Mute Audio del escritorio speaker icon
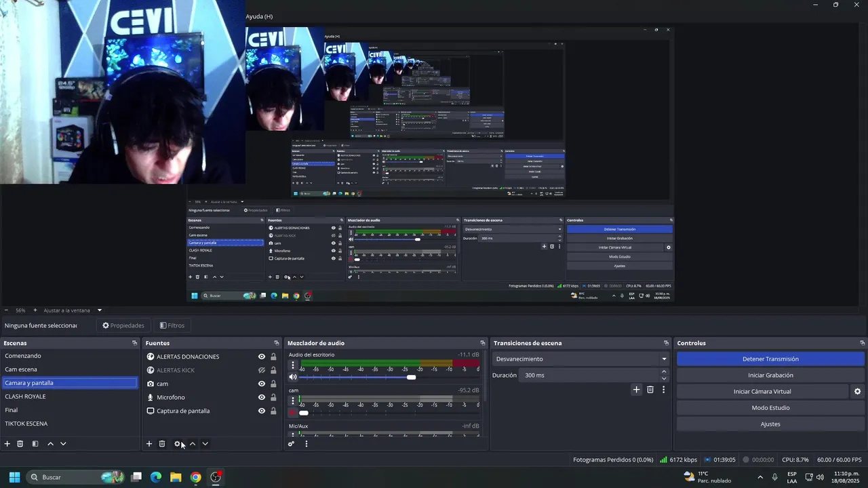The width and height of the screenshot is (868, 488). [x=293, y=377]
